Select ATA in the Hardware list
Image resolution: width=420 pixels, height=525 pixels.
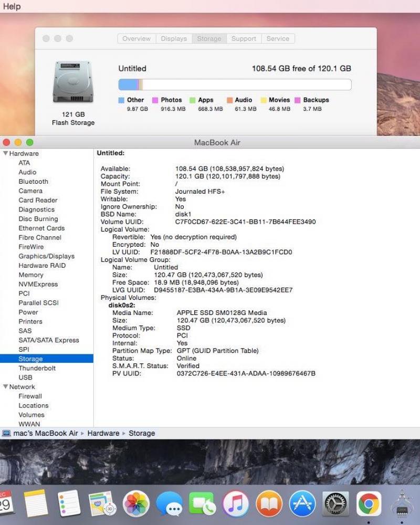click(x=24, y=163)
